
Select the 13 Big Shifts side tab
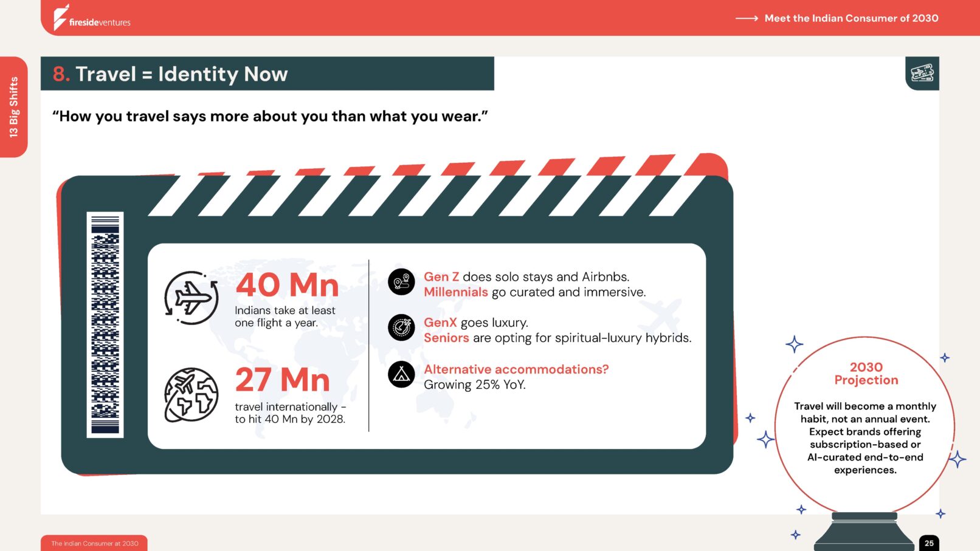pyautogui.click(x=13, y=107)
